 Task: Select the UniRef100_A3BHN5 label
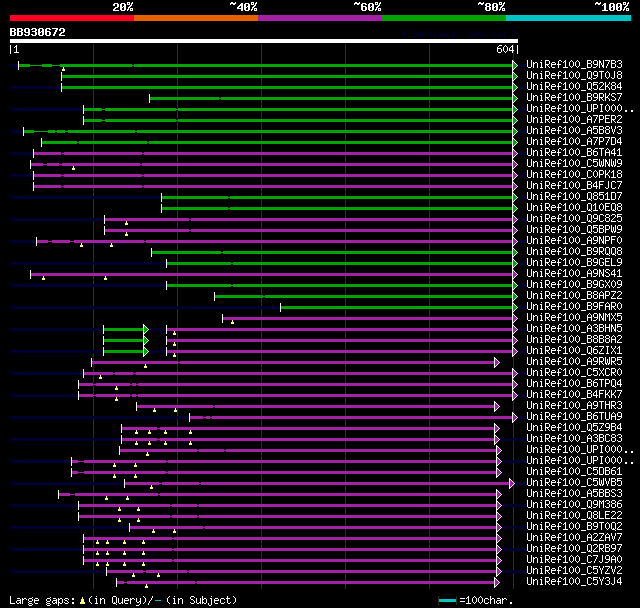(x=574, y=329)
